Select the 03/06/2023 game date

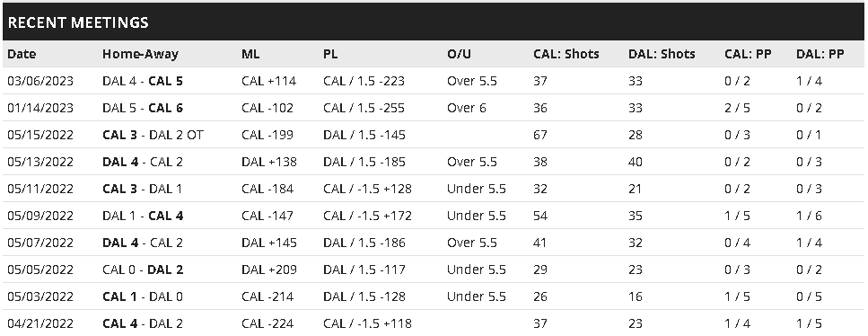pyautogui.click(x=40, y=81)
